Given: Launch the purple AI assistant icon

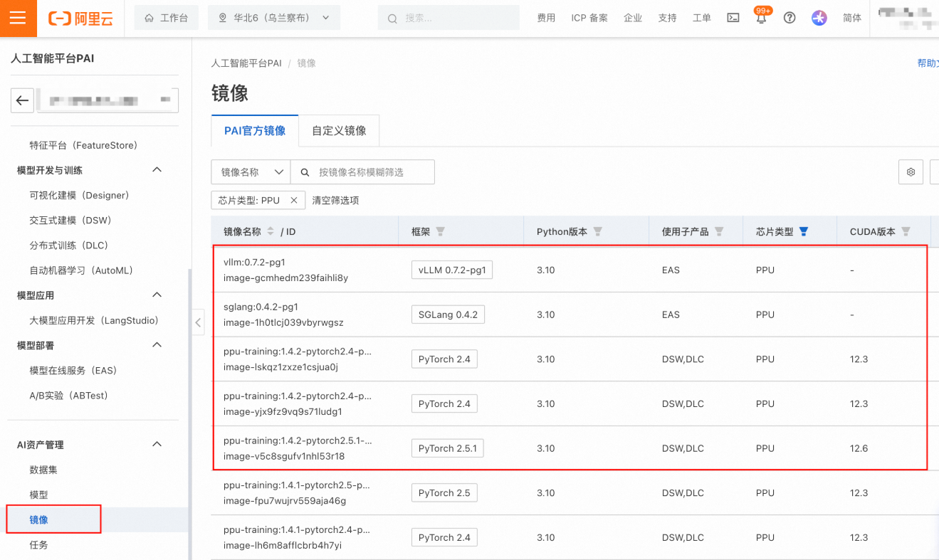Looking at the screenshot, I should (x=819, y=18).
